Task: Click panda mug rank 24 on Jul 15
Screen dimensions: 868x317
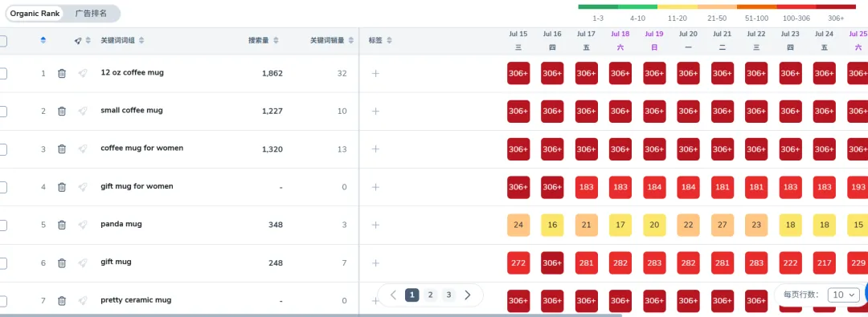Action: [x=518, y=225]
